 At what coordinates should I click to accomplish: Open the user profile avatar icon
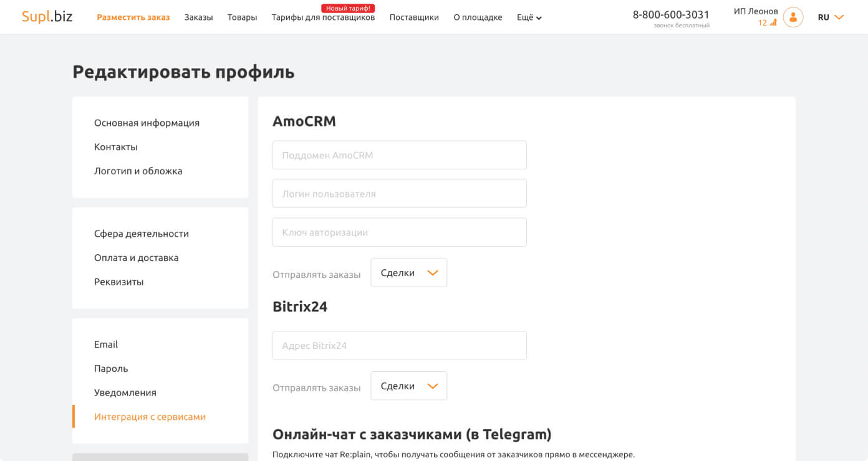[x=793, y=17]
